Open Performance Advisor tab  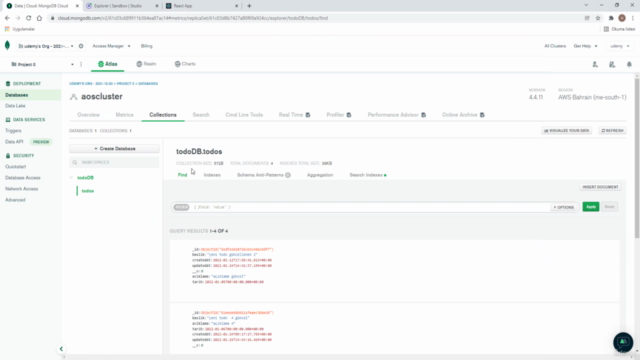point(397,115)
